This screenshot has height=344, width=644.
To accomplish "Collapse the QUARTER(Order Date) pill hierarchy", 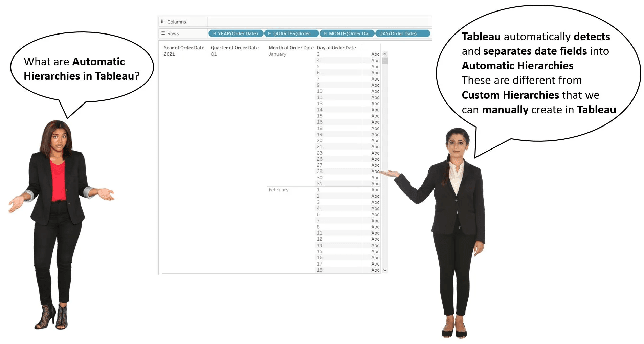I will [270, 33].
